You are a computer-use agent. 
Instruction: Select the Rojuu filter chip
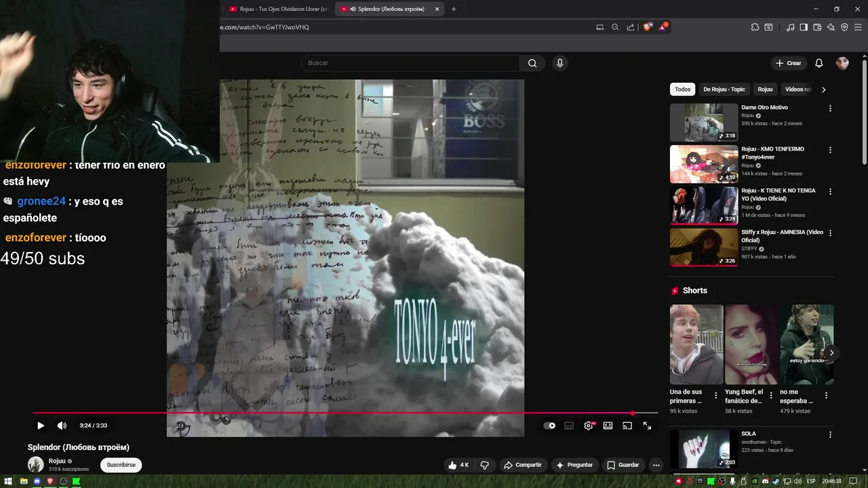[765, 89]
